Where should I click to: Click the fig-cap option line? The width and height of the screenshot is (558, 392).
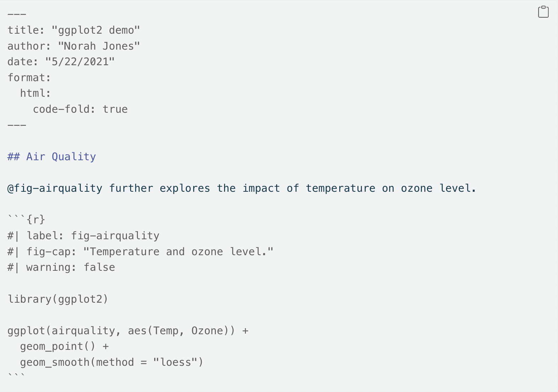click(140, 252)
